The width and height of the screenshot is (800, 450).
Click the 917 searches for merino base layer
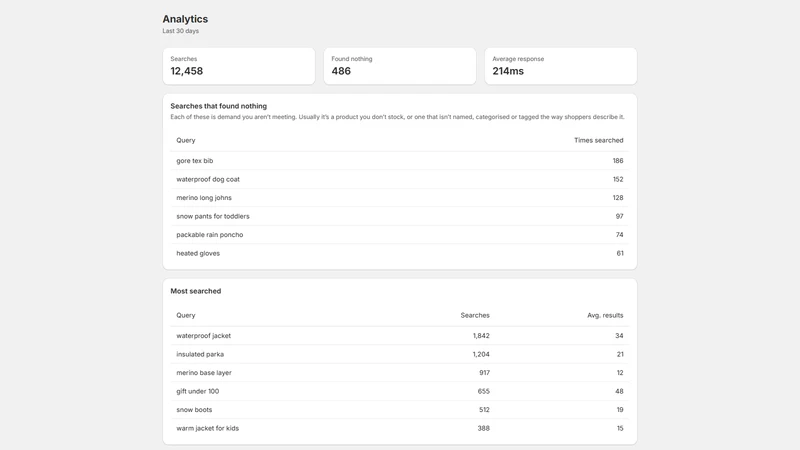(484, 372)
